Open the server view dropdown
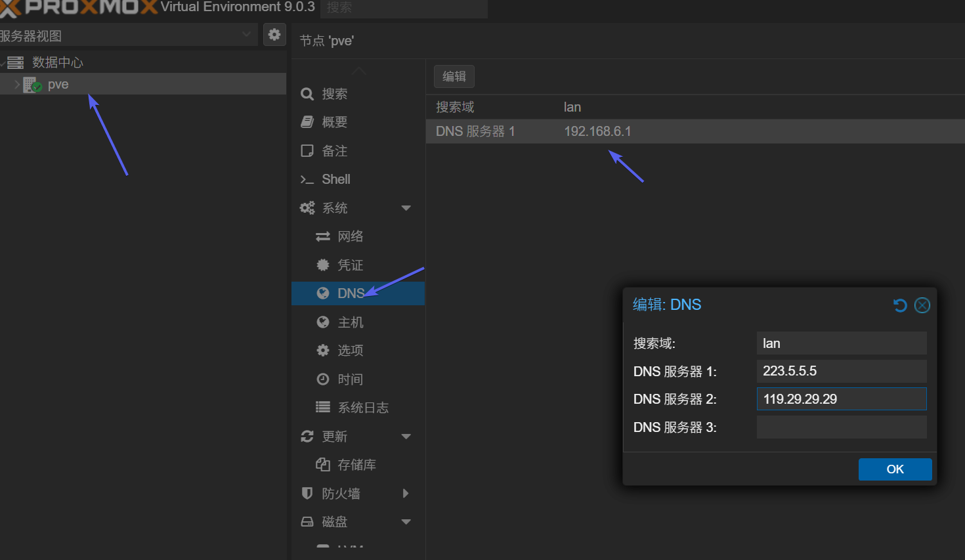The image size is (965, 560). coord(246,34)
